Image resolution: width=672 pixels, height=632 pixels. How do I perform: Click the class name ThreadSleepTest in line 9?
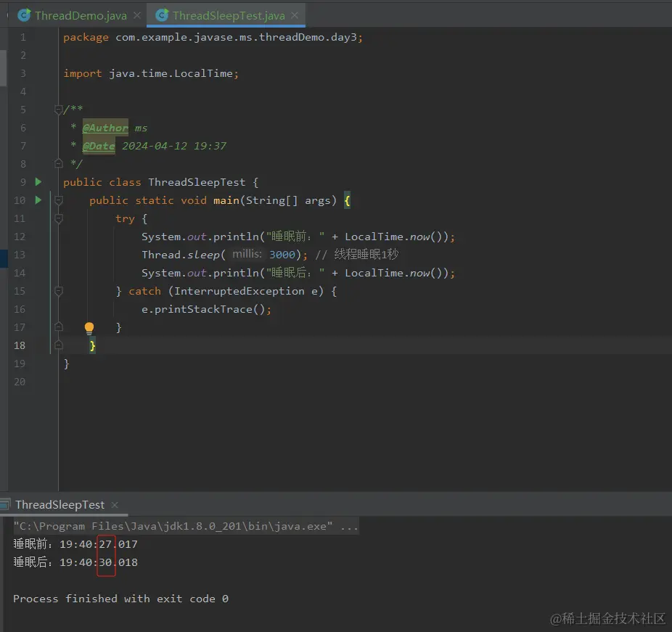point(197,182)
